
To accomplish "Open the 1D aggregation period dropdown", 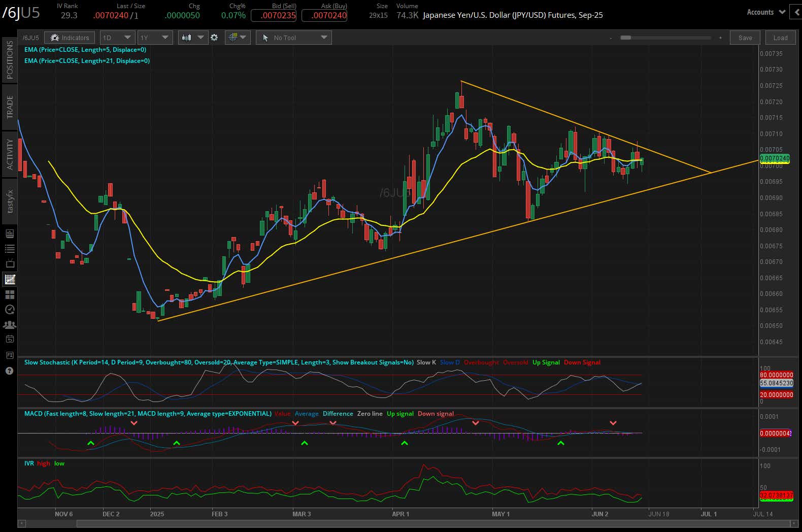I will 117,38.
